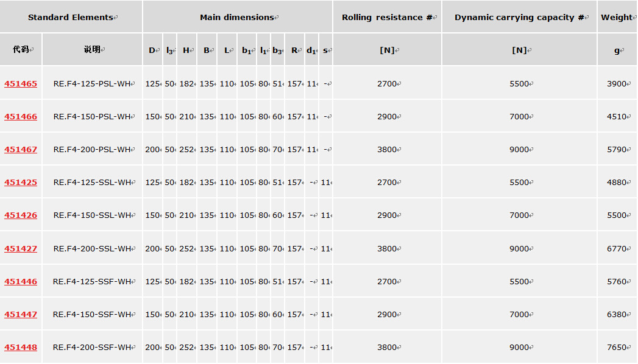Select the RE.F4-150-SSL-WH description cell
The height and width of the screenshot is (364, 638).
click(x=92, y=215)
